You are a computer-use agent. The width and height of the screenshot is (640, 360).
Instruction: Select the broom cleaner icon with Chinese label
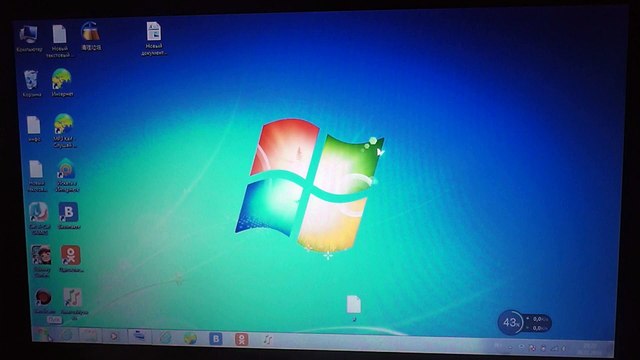[91, 37]
